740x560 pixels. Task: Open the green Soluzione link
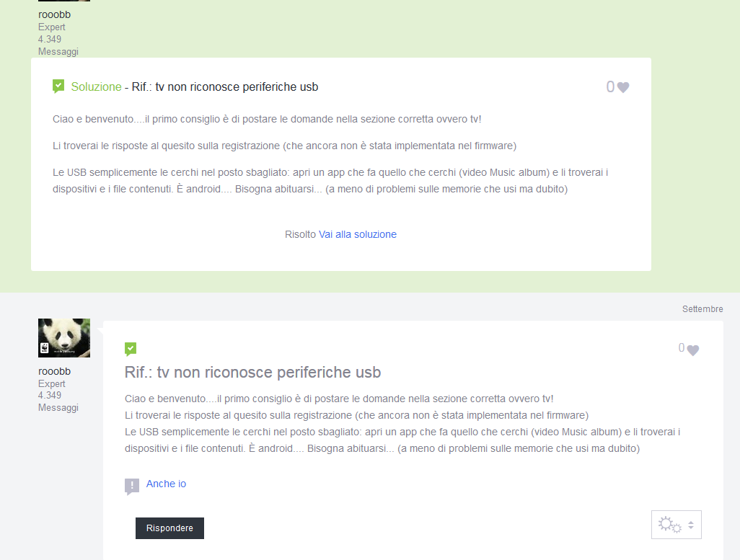(x=96, y=87)
